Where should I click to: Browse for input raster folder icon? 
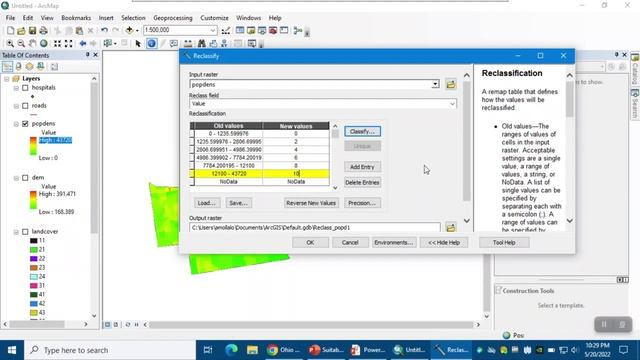(451, 84)
